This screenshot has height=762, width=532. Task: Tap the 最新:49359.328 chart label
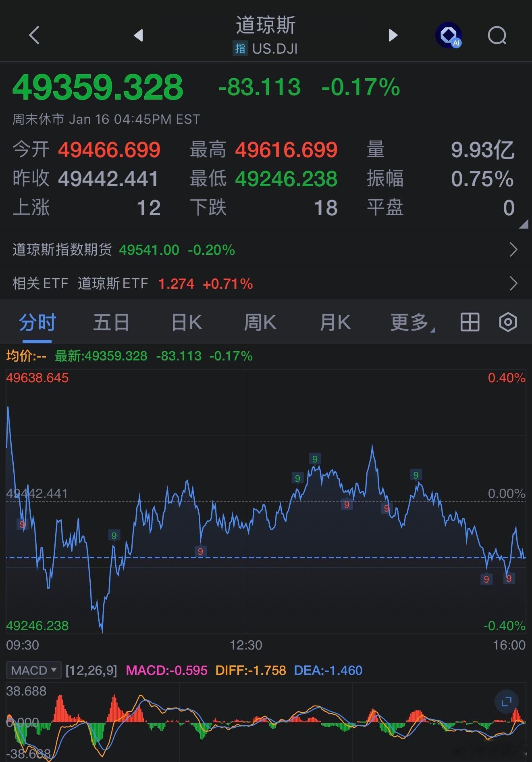tap(101, 356)
